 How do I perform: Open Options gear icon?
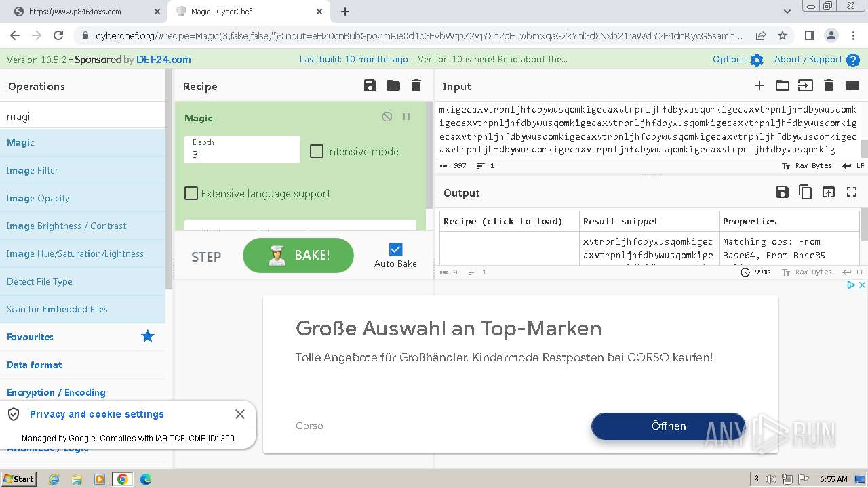tap(757, 60)
